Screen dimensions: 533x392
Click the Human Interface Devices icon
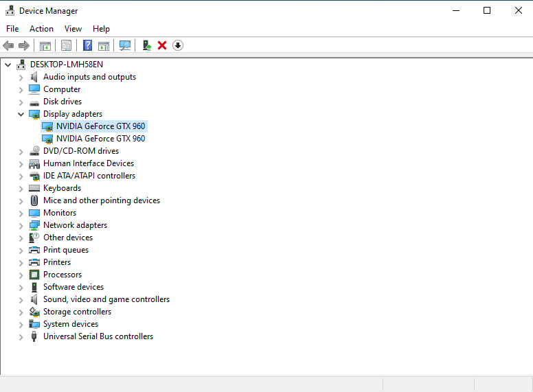point(34,163)
